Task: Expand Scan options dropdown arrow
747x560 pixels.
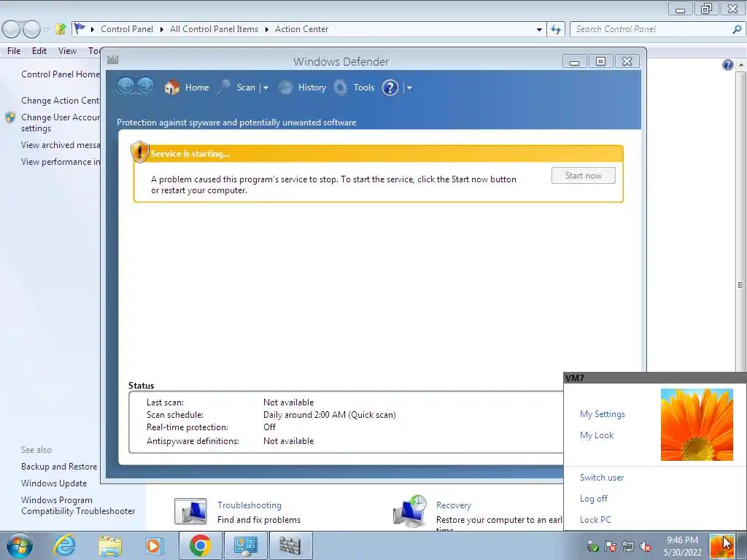Action: pos(266,87)
